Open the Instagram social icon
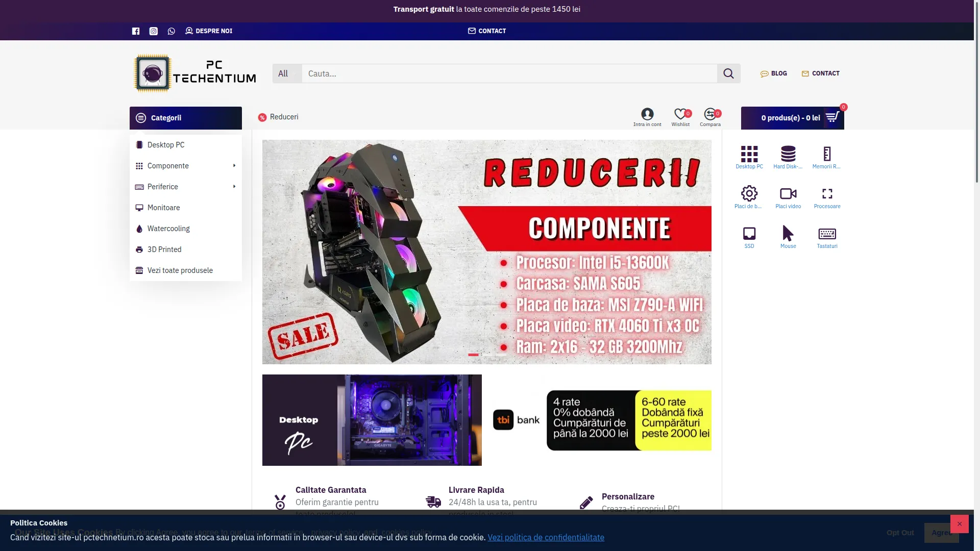Image resolution: width=980 pixels, height=551 pixels. click(154, 31)
